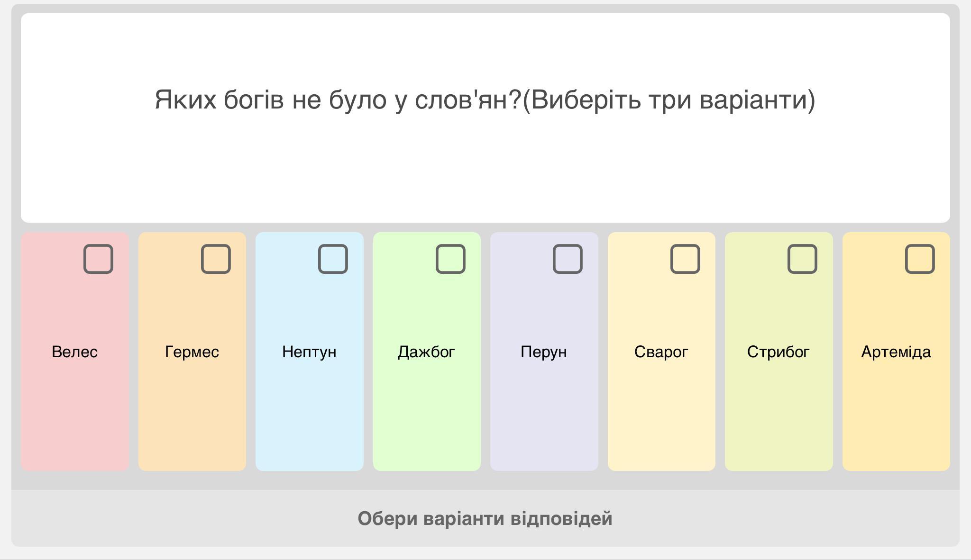Check the Гермес answer checkbox

(216, 259)
